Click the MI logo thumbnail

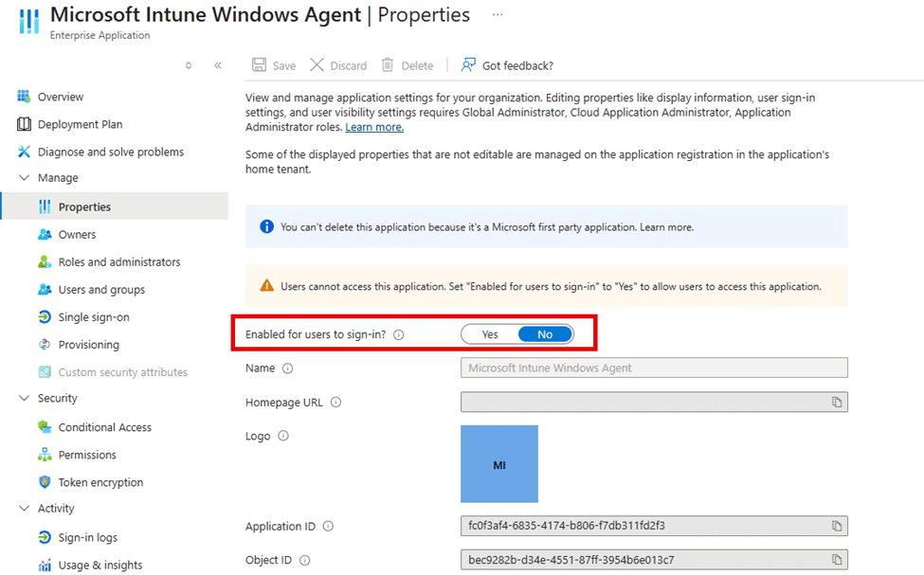499,464
